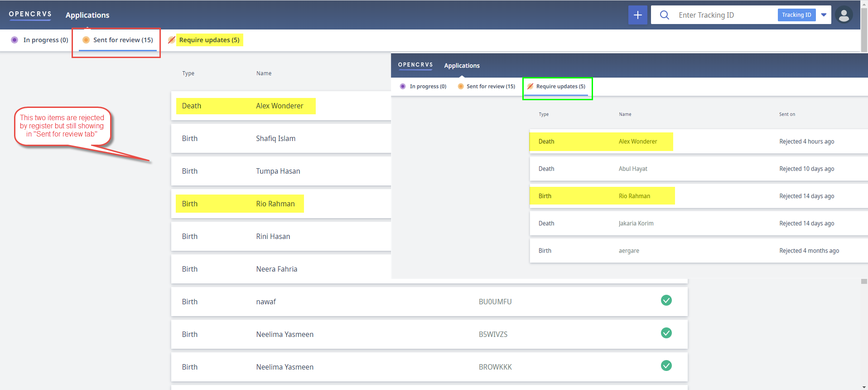Click 'Rejected 4 months ago' text
868x390 pixels.
click(x=809, y=250)
